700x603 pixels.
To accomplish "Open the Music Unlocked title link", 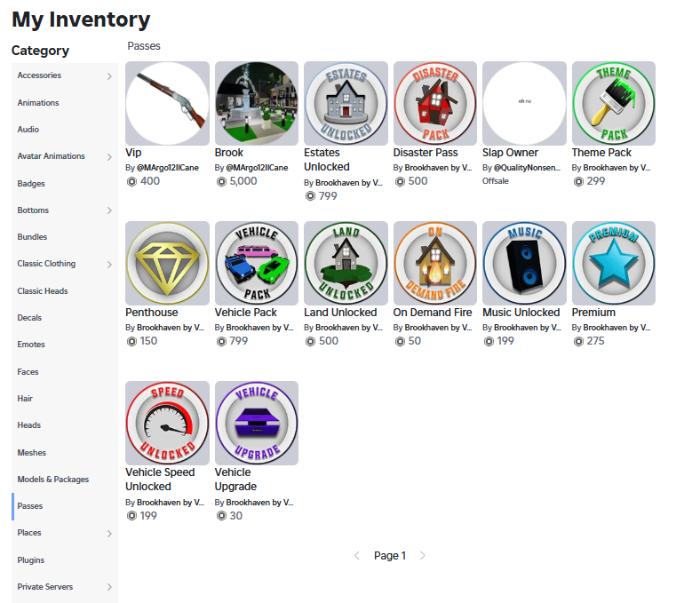I will (x=521, y=313).
